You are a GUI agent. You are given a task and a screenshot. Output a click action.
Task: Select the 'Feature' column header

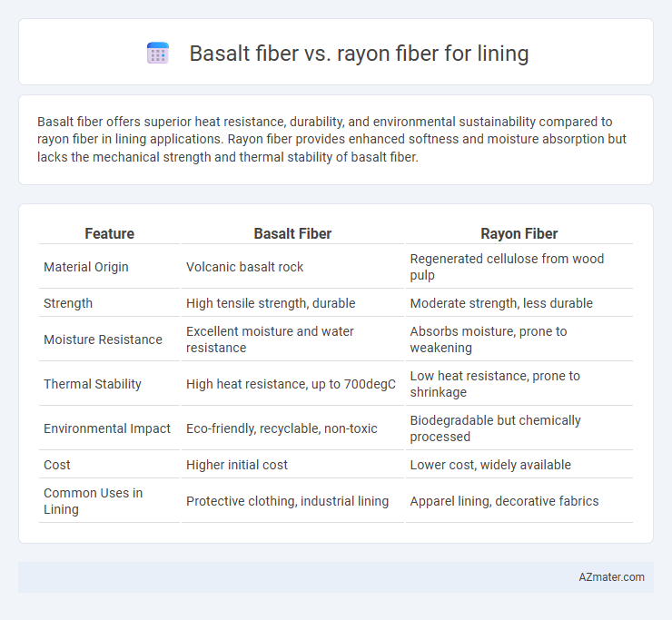109,233
